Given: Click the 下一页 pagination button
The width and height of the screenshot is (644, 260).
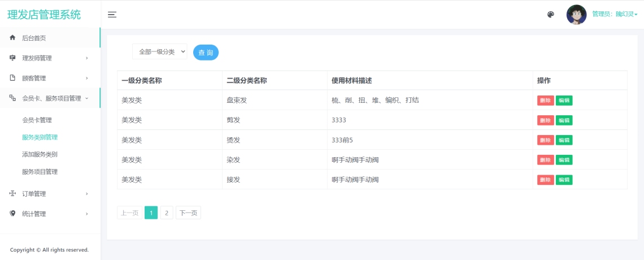Looking at the screenshot, I should point(188,213).
